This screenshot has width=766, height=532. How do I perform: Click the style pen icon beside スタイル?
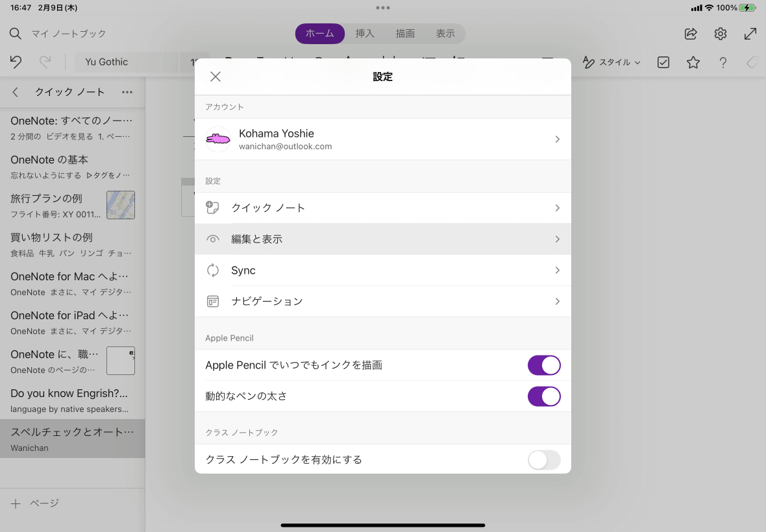click(x=589, y=62)
